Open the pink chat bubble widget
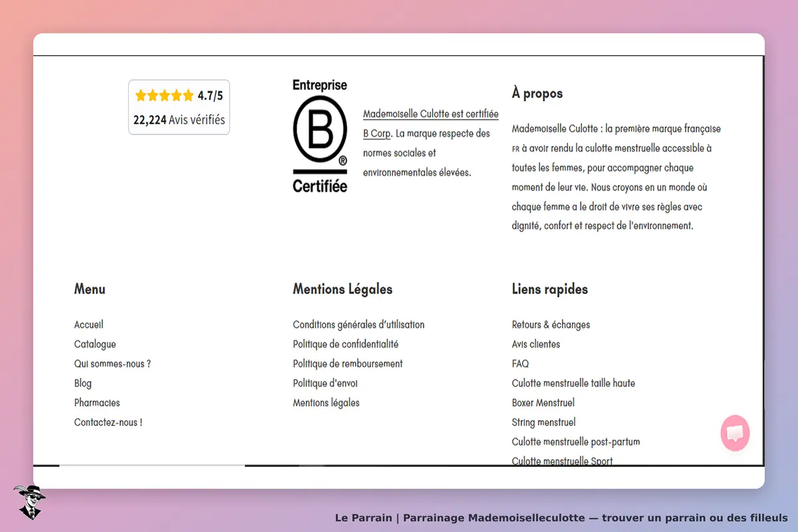Screen dimensions: 798x532 coord(735,434)
